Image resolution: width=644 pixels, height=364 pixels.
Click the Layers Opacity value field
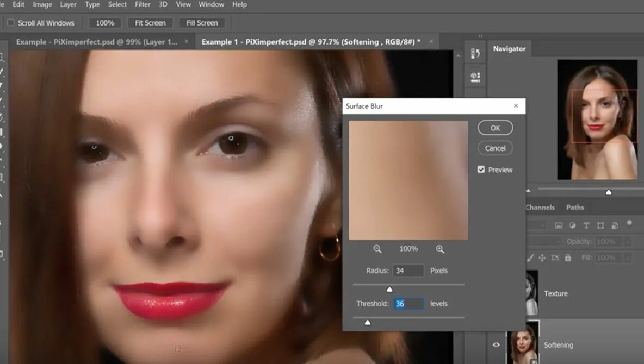[609, 242]
